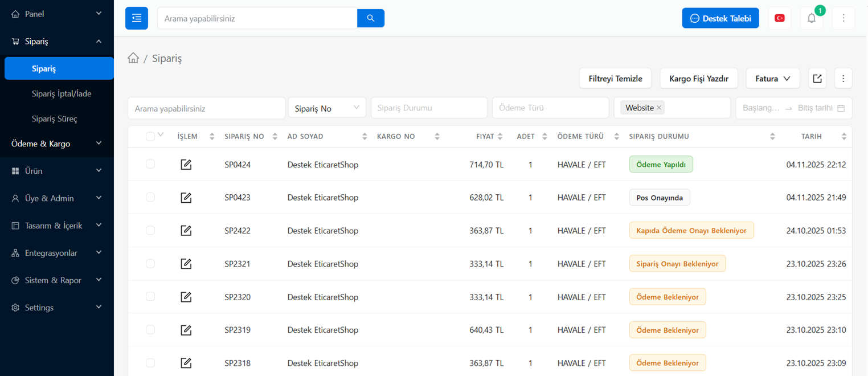This screenshot has height=376, width=868.
Task: Open the three-dot menu beside export icon
Action: [x=844, y=79]
